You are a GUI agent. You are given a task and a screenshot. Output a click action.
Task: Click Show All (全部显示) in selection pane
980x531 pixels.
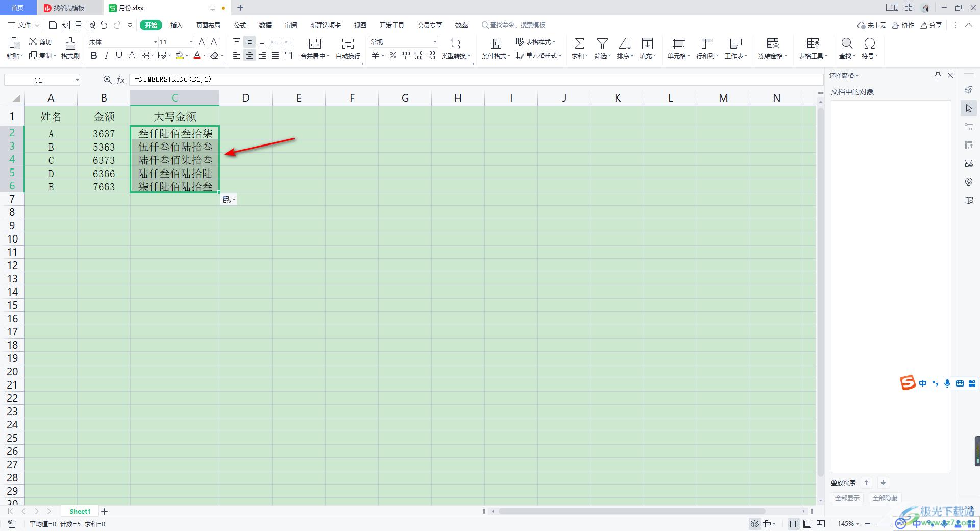click(x=847, y=498)
